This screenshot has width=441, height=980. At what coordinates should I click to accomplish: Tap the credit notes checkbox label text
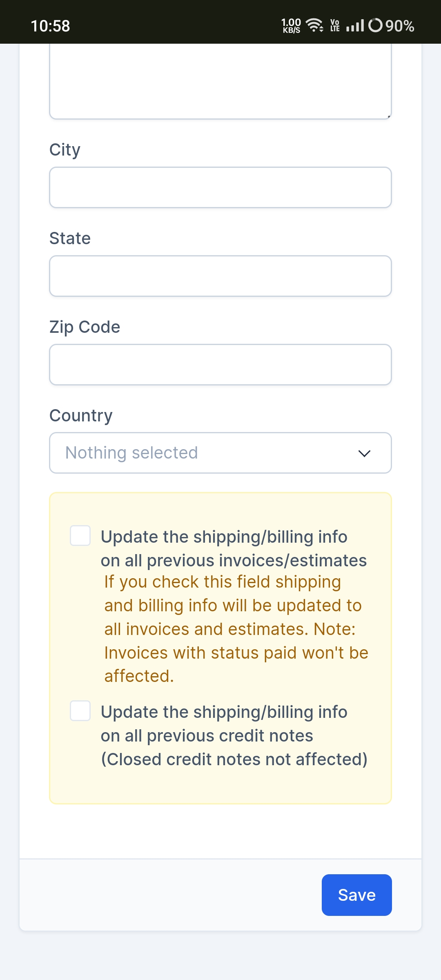[x=234, y=735]
